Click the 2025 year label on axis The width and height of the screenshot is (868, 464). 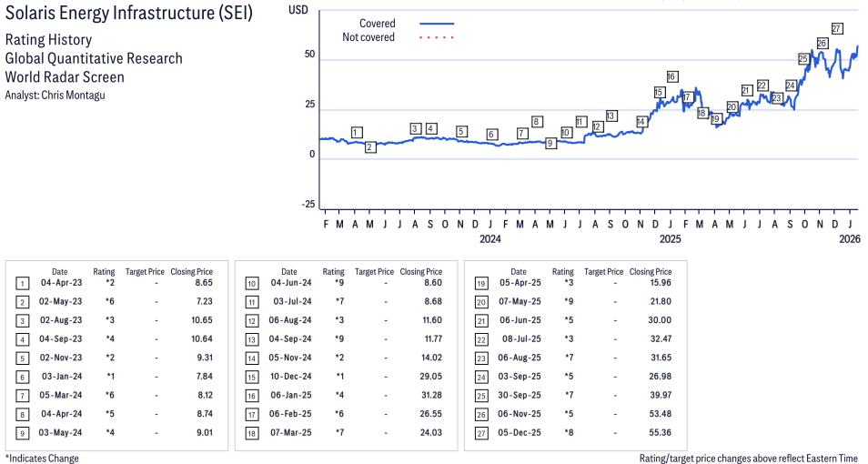(x=670, y=239)
